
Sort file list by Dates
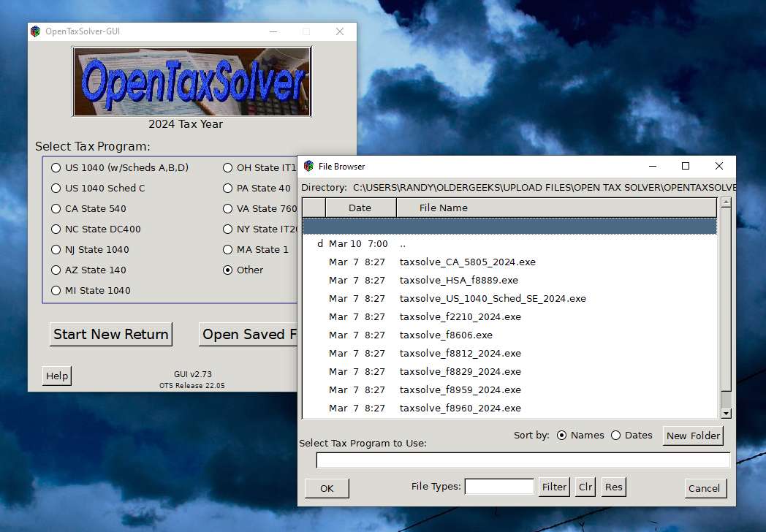(x=615, y=436)
